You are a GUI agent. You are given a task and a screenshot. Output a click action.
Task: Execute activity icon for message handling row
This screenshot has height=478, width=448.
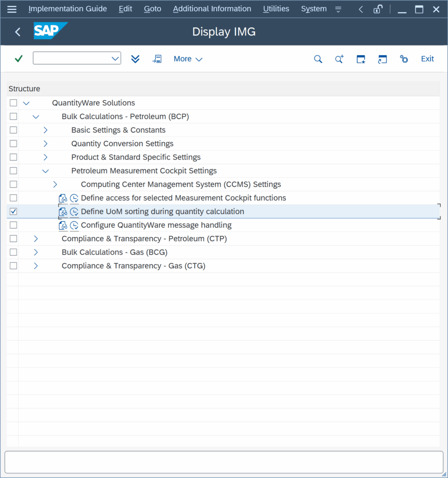click(x=74, y=225)
